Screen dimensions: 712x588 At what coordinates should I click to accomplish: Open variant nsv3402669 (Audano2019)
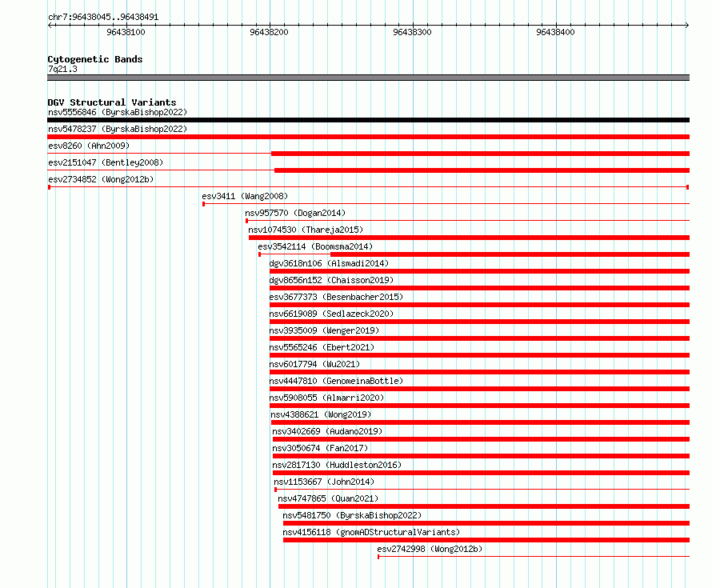327,431
